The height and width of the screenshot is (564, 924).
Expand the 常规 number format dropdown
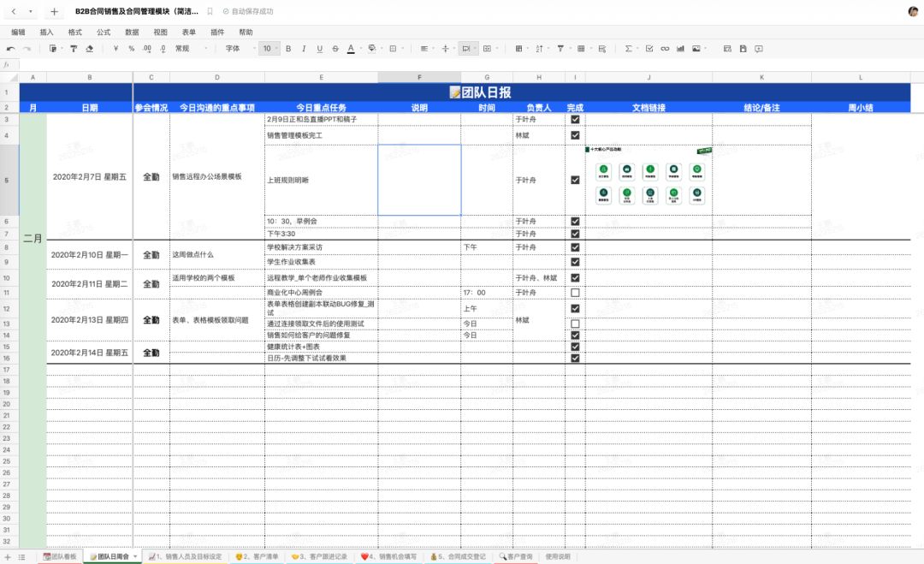[x=187, y=49]
